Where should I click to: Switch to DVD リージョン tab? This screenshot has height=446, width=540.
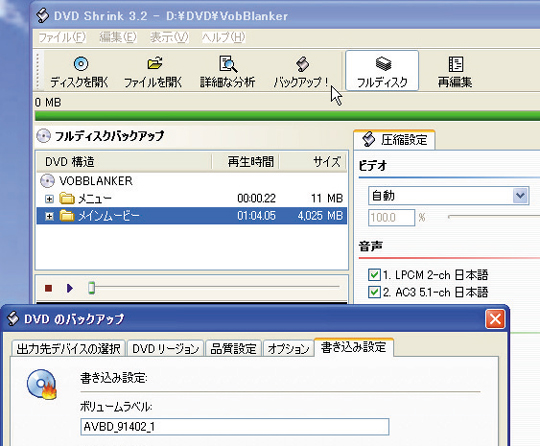pos(166,349)
